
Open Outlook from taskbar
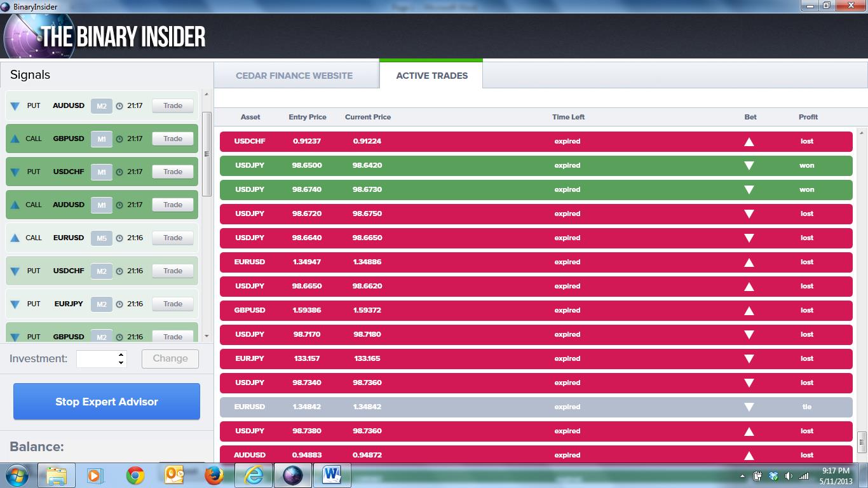pyautogui.click(x=174, y=475)
